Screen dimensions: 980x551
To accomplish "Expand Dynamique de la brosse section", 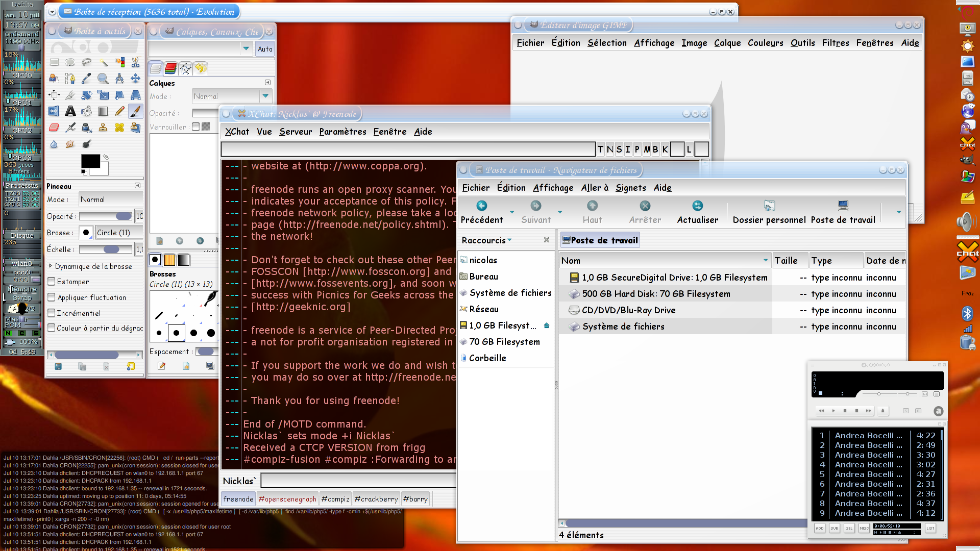I will click(51, 266).
